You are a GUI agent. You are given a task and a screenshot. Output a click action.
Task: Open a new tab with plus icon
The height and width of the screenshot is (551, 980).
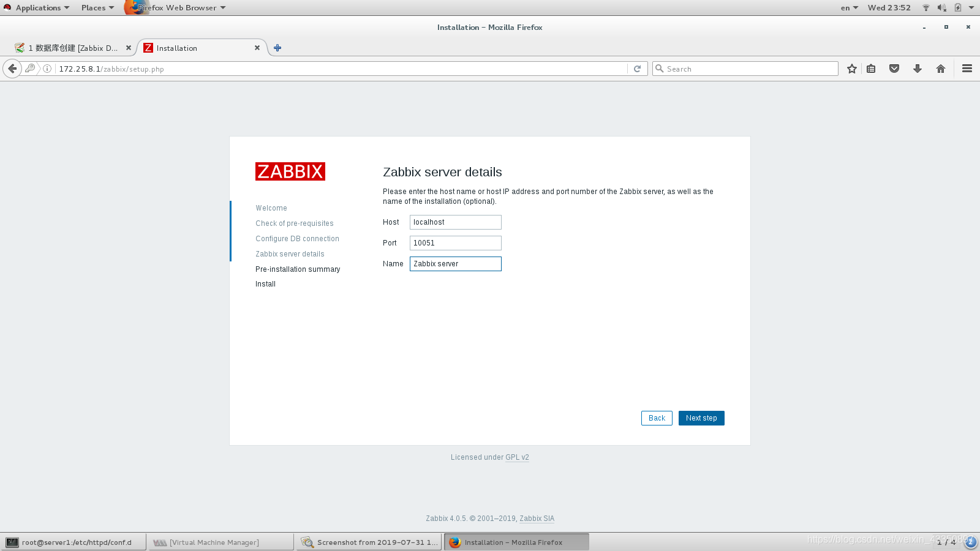click(277, 48)
